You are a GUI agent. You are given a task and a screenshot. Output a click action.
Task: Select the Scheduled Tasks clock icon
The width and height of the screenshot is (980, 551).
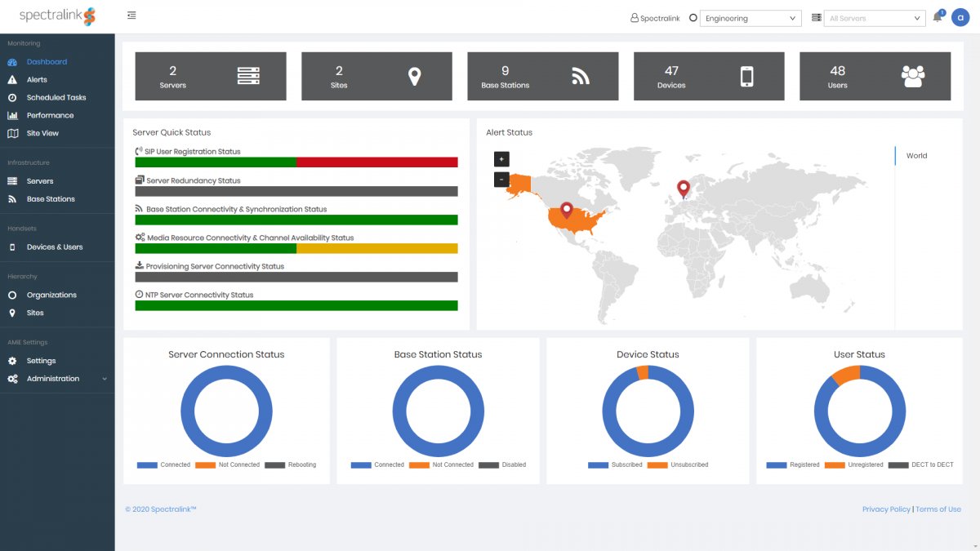click(11, 97)
